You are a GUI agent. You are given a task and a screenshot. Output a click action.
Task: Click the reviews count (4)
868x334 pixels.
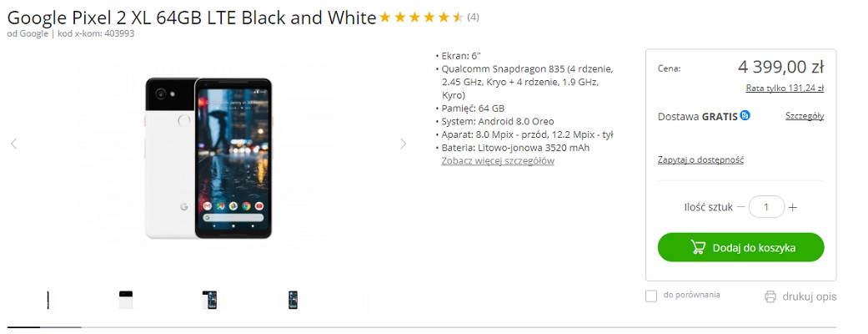point(474,18)
